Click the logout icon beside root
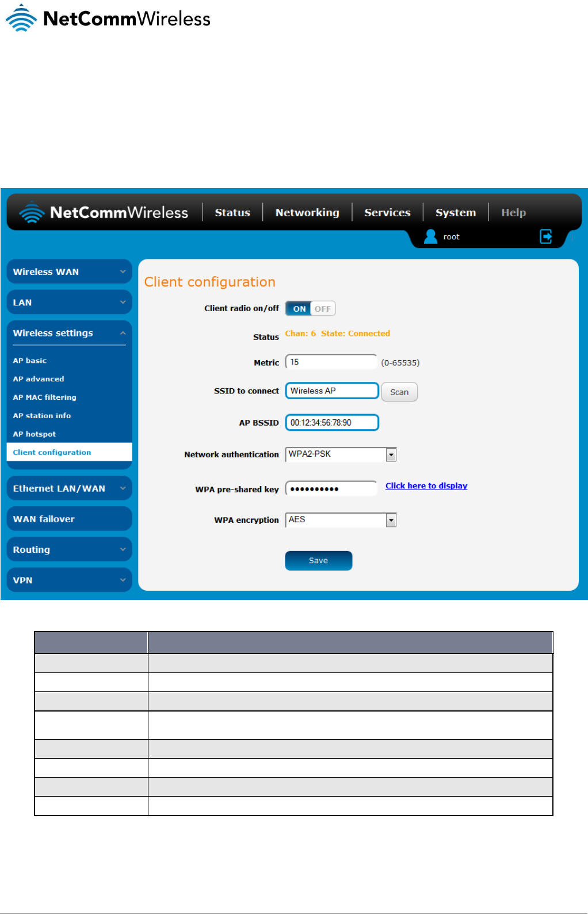Screen dimensions: 588x914 pyautogui.click(x=545, y=236)
